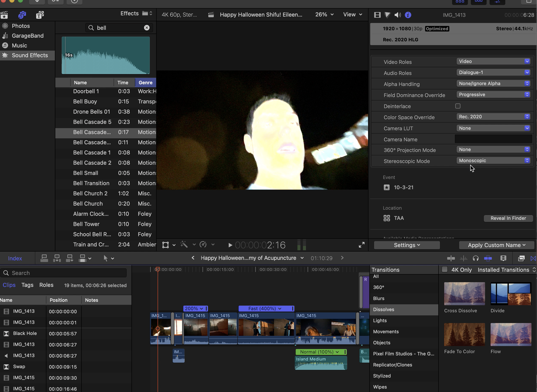Image resolution: width=537 pixels, height=392 pixels.
Task: Expand the viewer zoom 26% menu
Action: pyautogui.click(x=324, y=14)
